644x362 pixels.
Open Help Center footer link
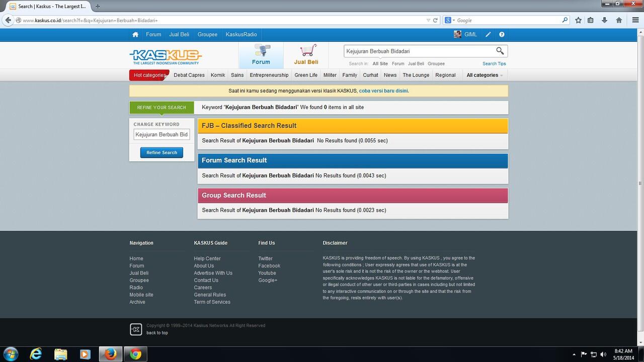(207, 258)
